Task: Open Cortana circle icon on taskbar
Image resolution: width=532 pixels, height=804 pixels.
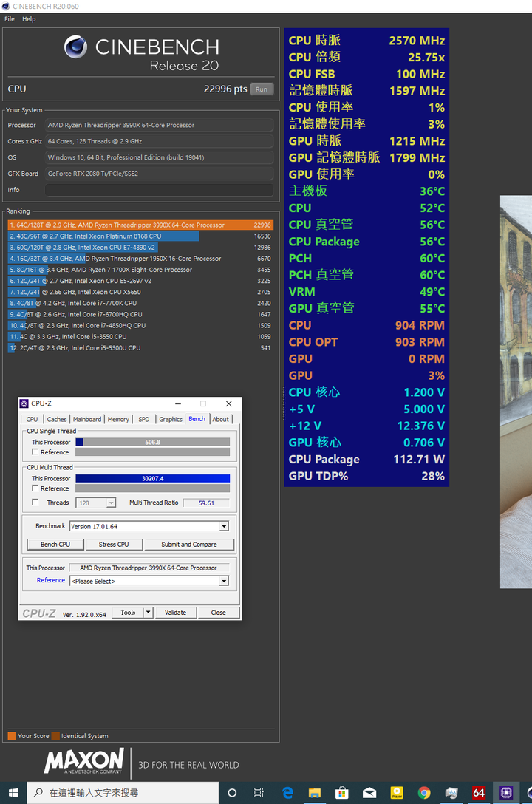Action: coord(232,793)
